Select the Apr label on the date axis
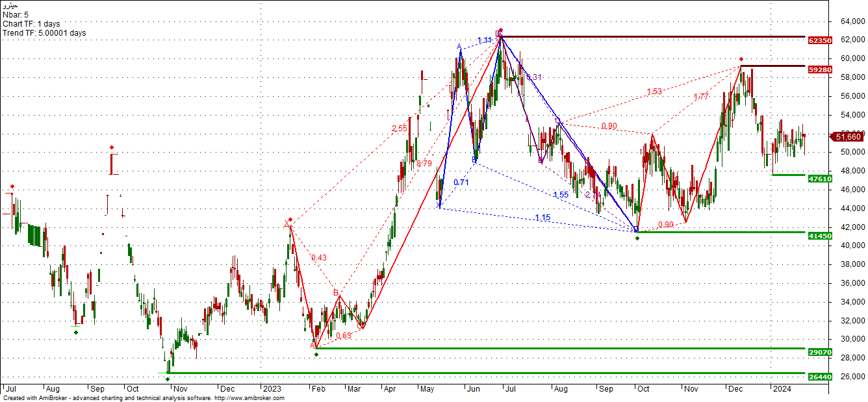Image resolution: width=868 pixels, height=402 pixels. (390, 388)
